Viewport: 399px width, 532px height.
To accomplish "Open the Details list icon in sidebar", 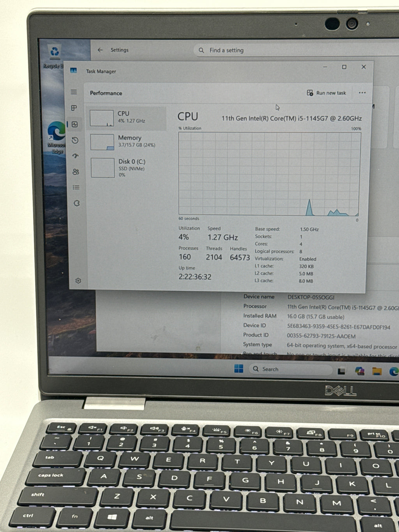I will point(76,187).
